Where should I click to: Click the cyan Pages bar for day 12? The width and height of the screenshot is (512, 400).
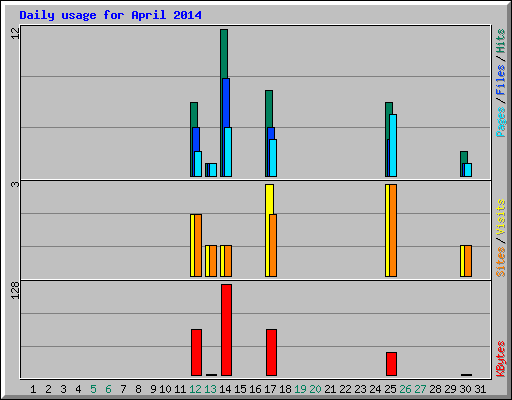pyautogui.click(x=198, y=164)
